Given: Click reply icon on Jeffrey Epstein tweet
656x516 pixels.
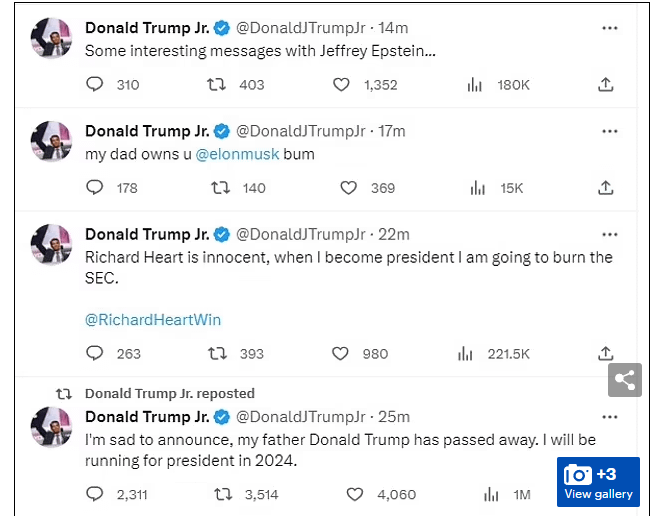Looking at the screenshot, I should 95,85.
